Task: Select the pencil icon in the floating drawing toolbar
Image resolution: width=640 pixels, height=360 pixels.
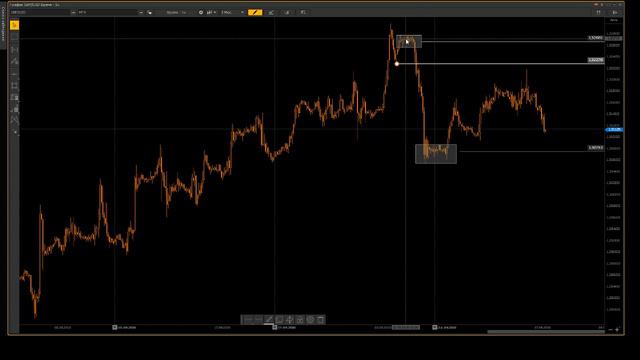Action: pyautogui.click(x=269, y=320)
